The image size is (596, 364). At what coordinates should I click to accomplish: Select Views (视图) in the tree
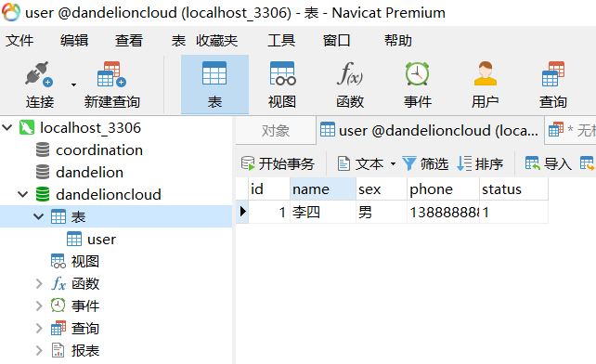pyautogui.click(x=85, y=261)
